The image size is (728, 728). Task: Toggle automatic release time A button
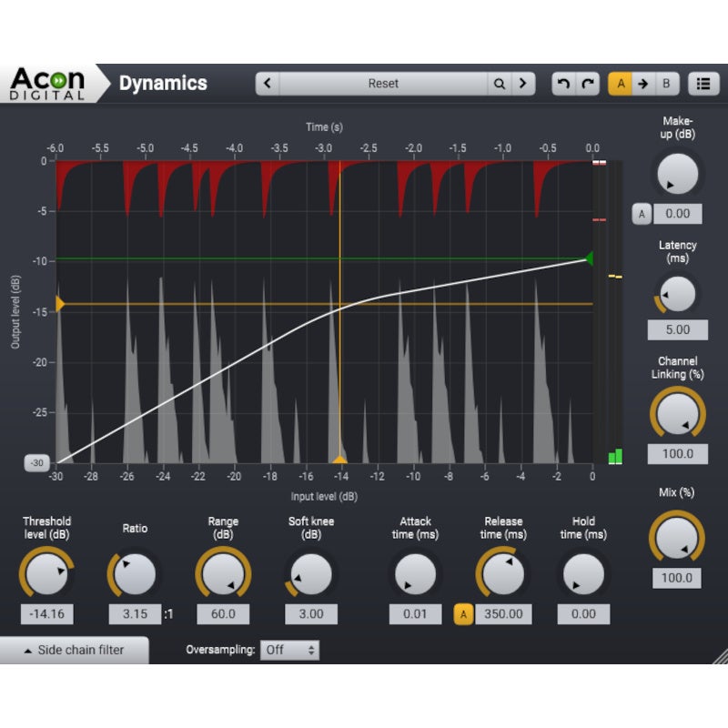463,614
